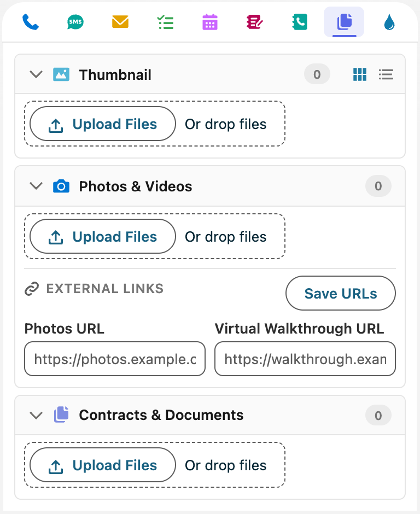This screenshot has width=420, height=514.
Task: Click "Or drop files" in Thumbnail section
Action: (x=225, y=124)
